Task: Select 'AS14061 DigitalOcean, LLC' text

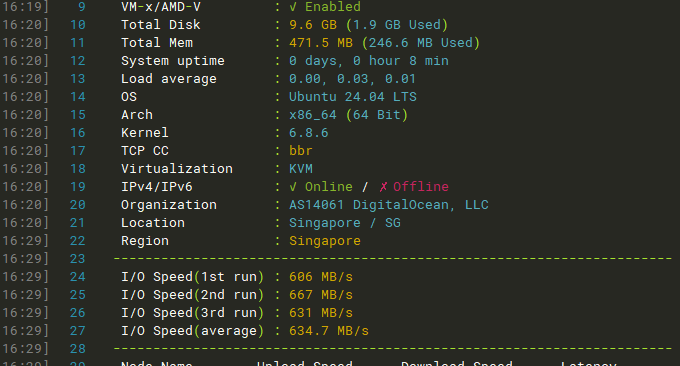Action: click(389, 205)
